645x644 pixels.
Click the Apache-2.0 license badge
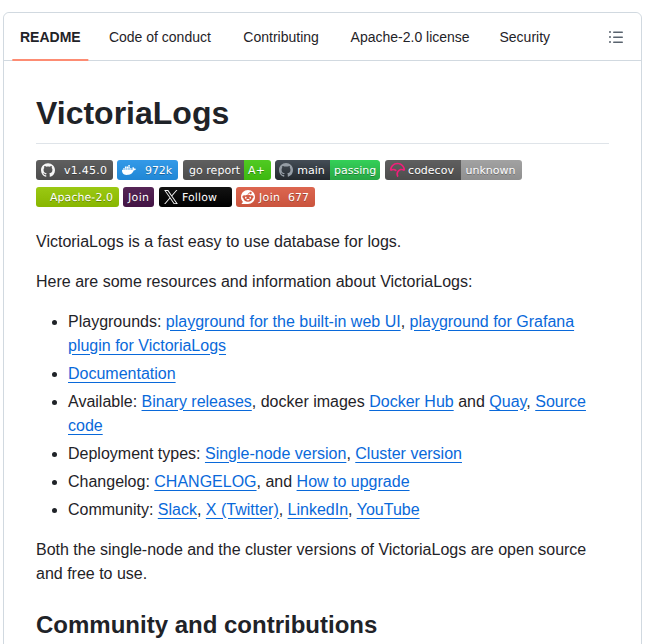click(x=77, y=197)
